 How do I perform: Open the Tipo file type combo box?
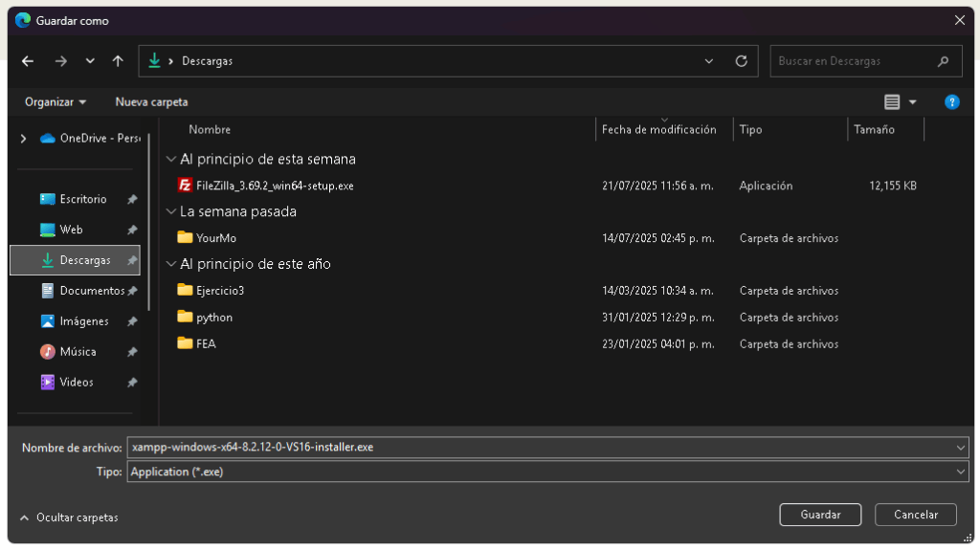click(548, 472)
